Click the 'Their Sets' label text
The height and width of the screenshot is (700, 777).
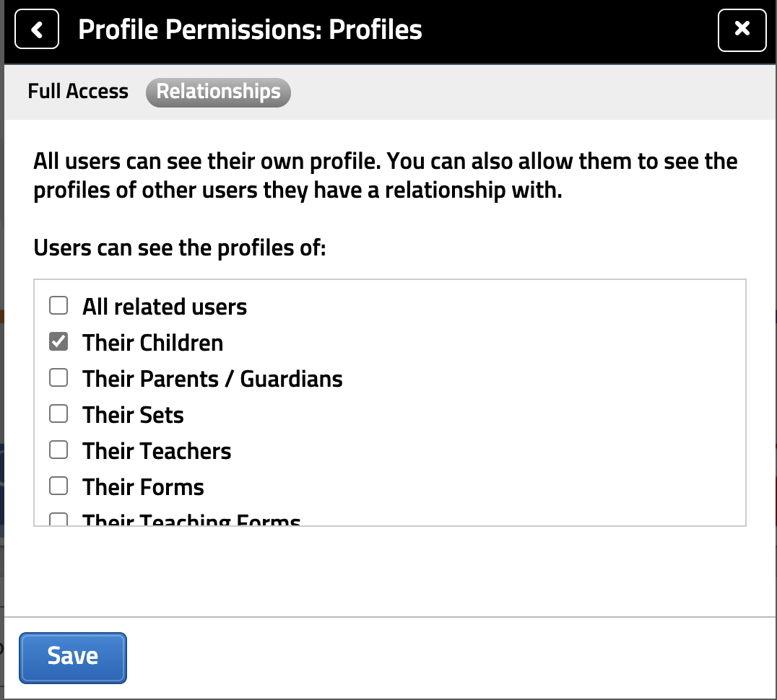point(134,415)
